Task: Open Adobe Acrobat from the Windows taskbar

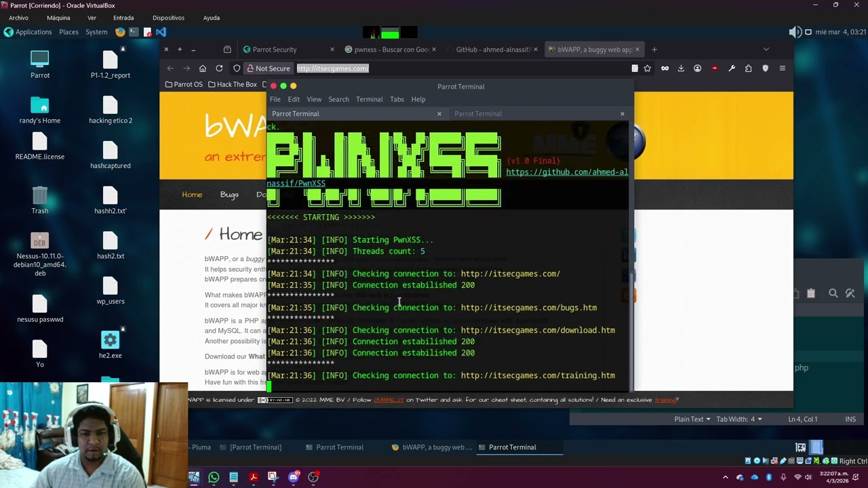Action: tap(253, 477)
